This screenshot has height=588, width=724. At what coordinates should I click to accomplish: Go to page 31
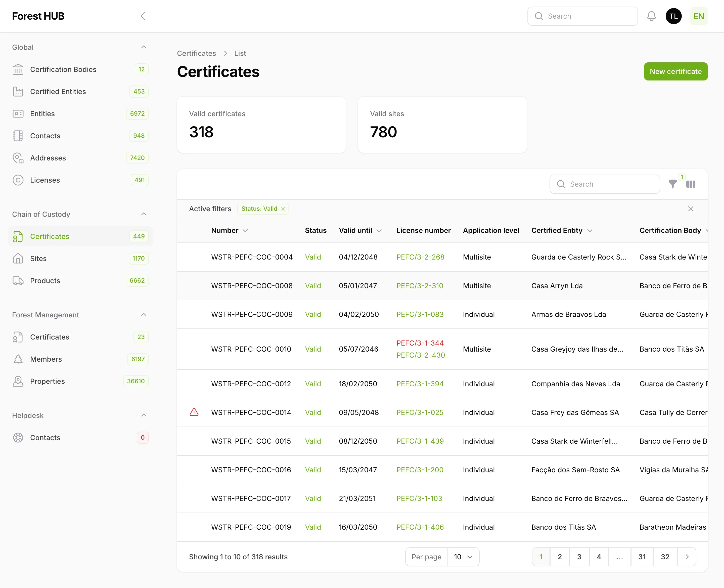tap(642, 557)
